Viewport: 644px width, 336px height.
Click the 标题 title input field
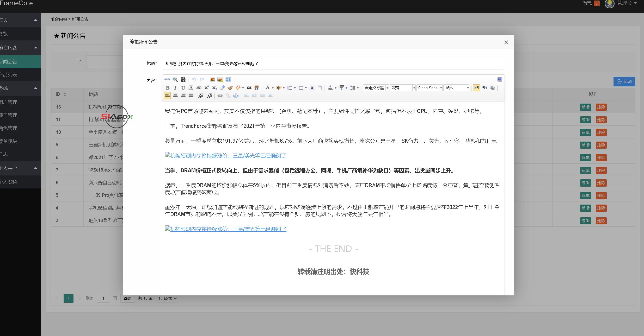[333, 63]
